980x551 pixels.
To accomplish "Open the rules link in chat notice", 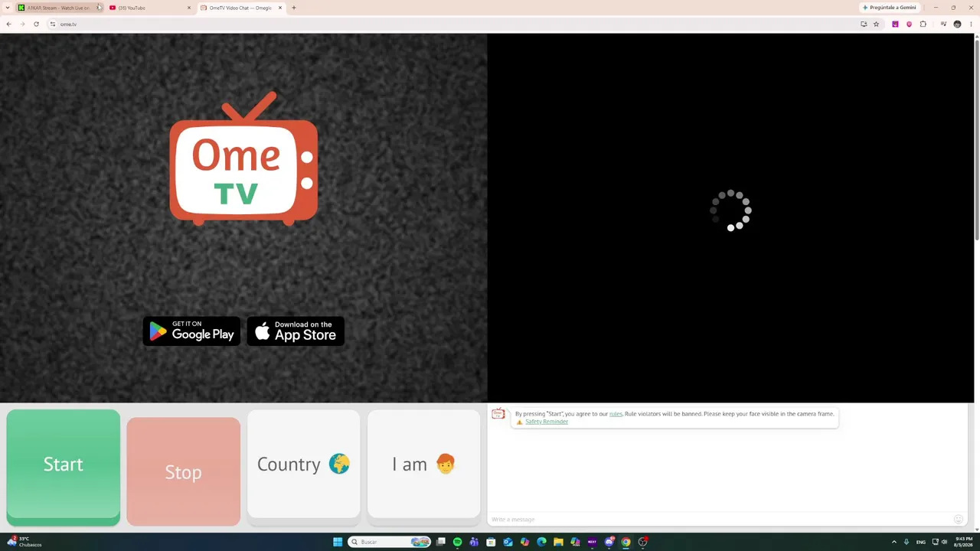I will tap(616, 414).
